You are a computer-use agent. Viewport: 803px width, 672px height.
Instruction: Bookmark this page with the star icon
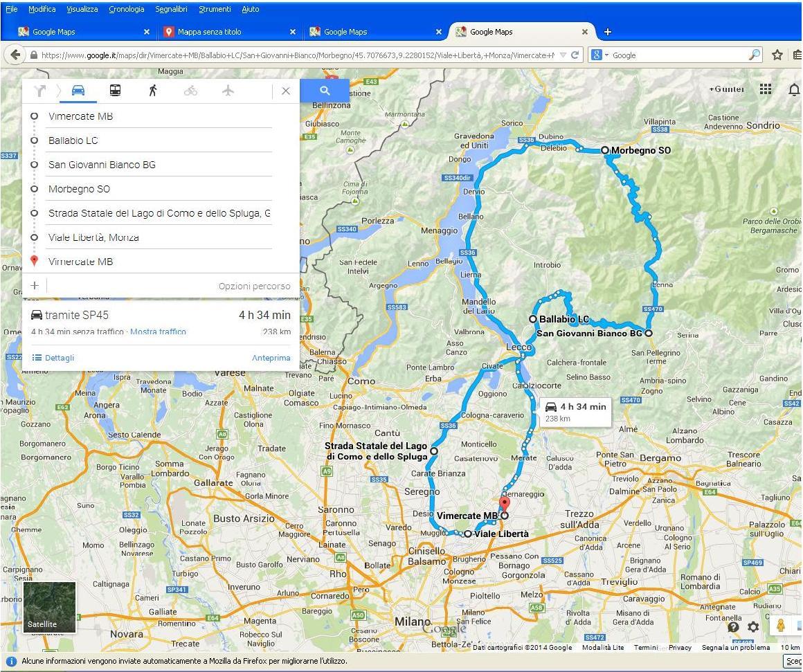(x=777, y=55)
